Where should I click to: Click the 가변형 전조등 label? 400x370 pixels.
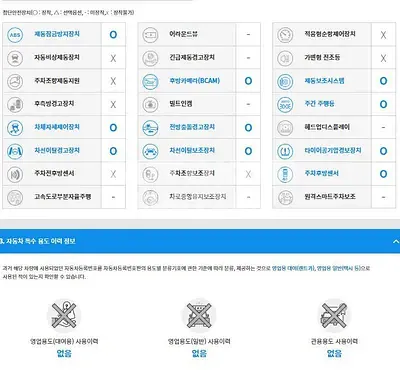tap(322, 57)
